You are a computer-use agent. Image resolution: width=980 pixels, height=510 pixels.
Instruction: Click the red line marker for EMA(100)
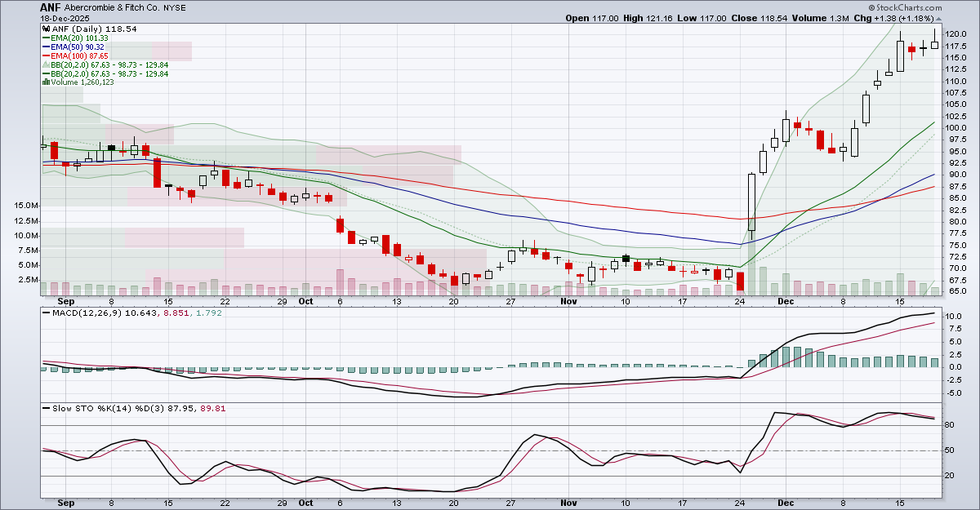click(x=47, y=55)
